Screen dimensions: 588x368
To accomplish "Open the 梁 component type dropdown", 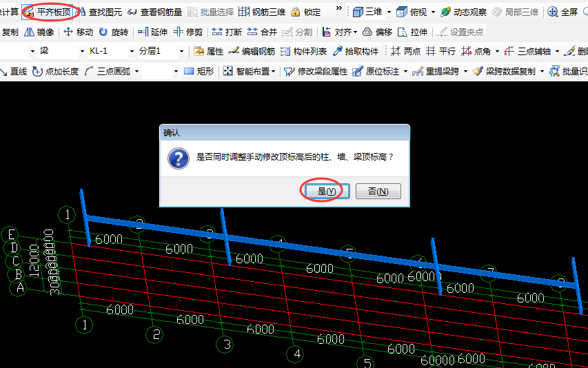I will [82, 51].
